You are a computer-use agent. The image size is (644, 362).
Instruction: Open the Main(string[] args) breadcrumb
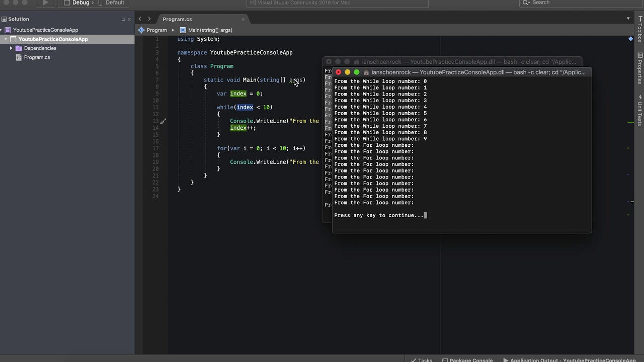pos(210,30)
